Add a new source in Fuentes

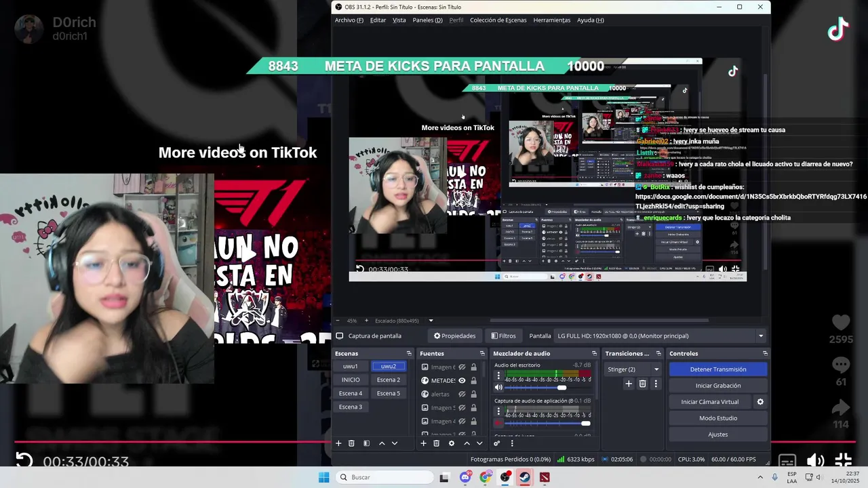pos(424,443)
